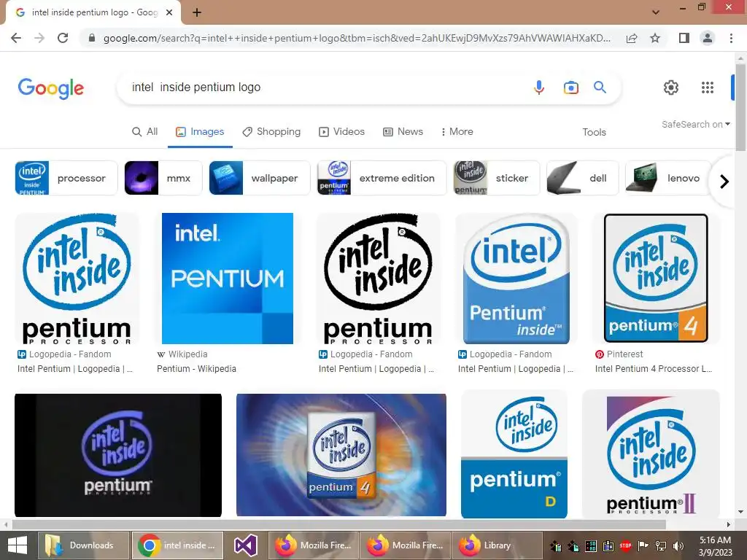Click the Google logo
This screenshot has height=560, width=747.
click(x=51, y=88)
